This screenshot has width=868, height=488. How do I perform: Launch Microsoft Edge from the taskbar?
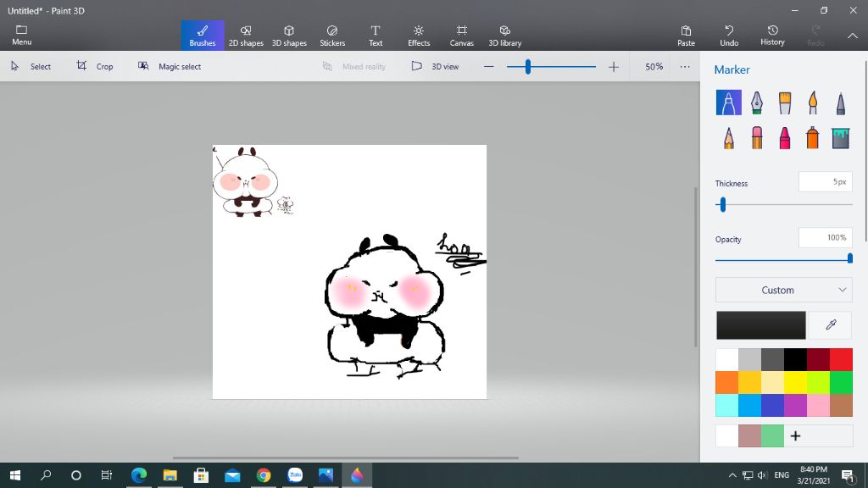tap(138, 475)
